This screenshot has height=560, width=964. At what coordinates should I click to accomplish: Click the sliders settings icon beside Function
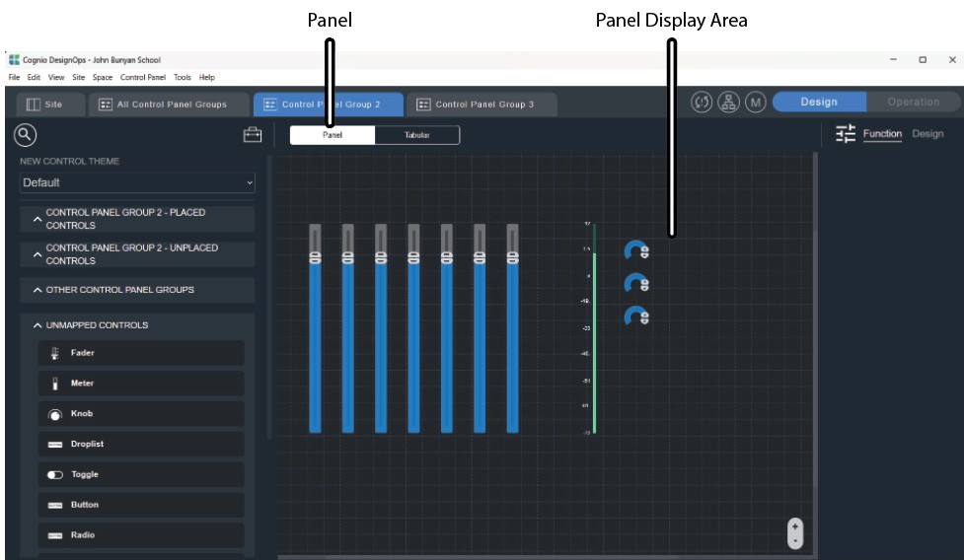coord(846,133)
